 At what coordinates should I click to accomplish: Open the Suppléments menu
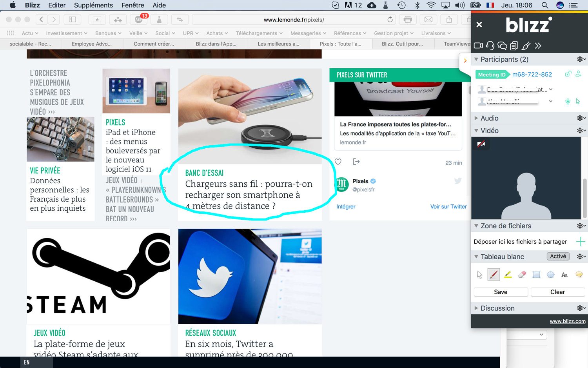[93, 5]
